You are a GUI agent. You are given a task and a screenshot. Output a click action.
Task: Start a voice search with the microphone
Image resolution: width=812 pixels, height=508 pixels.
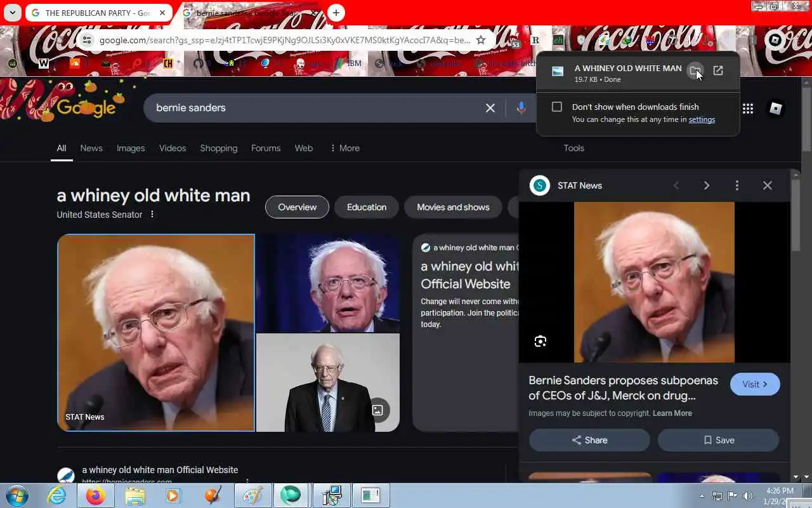(x=521, y=108)
